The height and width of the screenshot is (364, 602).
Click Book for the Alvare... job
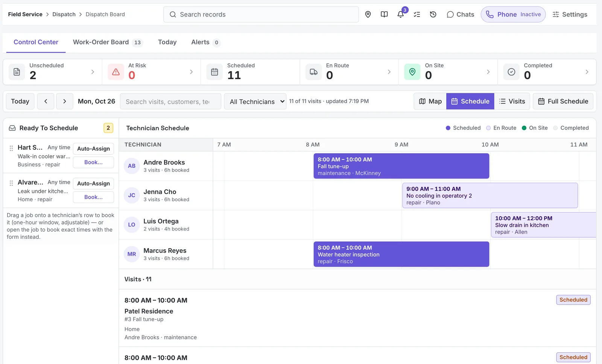click(93, 197)
